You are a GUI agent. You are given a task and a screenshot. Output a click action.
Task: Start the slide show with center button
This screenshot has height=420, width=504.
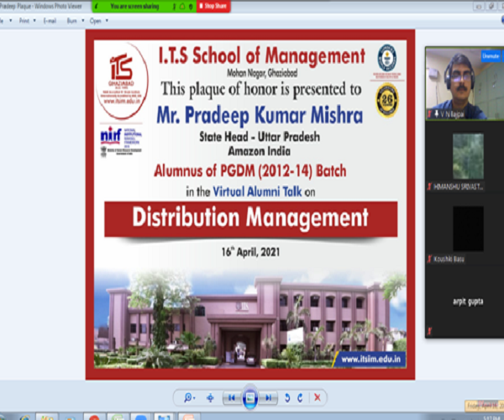(x=250, y=398)
